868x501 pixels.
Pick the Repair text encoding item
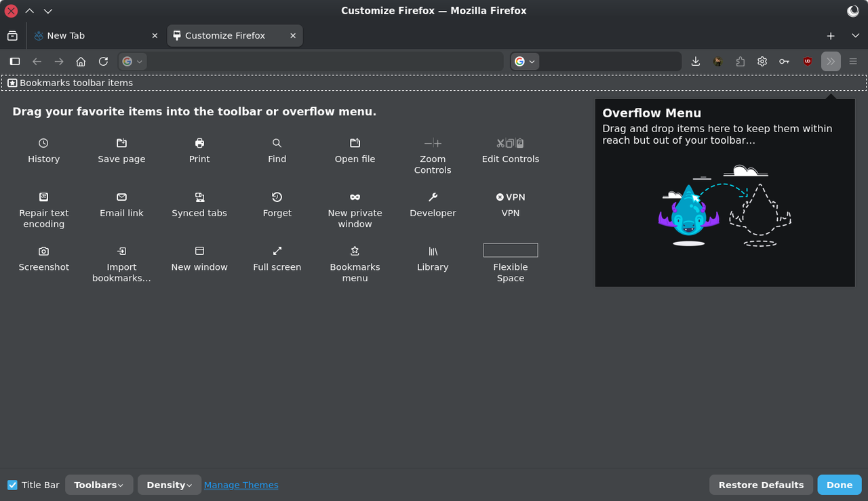point(44,210)
